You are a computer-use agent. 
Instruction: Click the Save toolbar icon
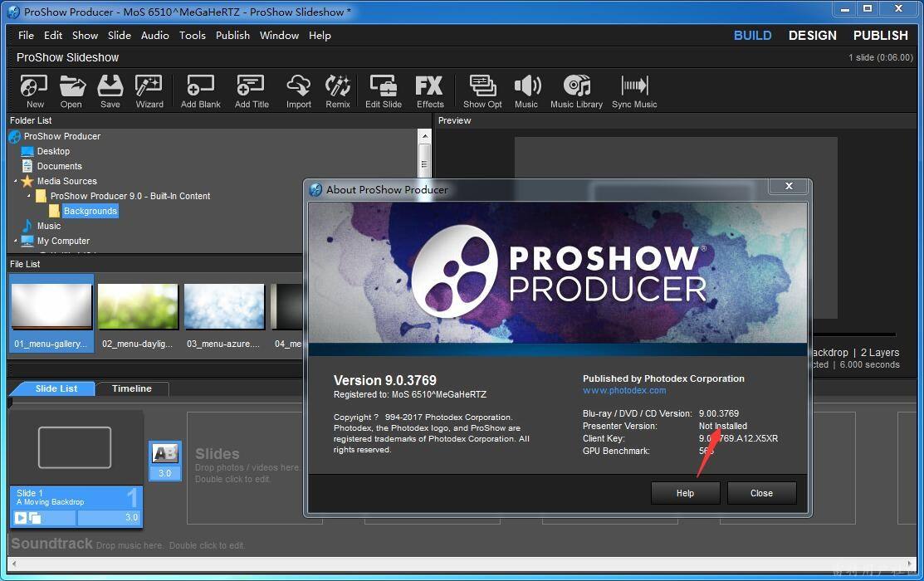(x=110, y=91)
